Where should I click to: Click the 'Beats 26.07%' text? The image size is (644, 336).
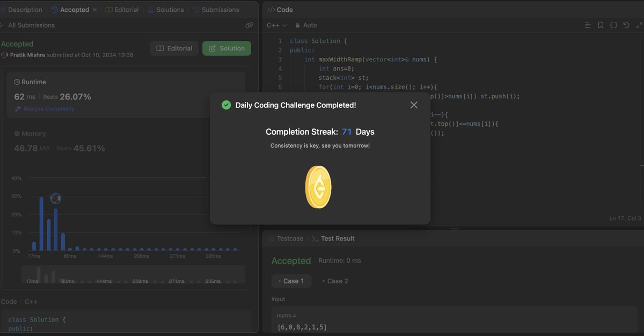click(67, 97)
